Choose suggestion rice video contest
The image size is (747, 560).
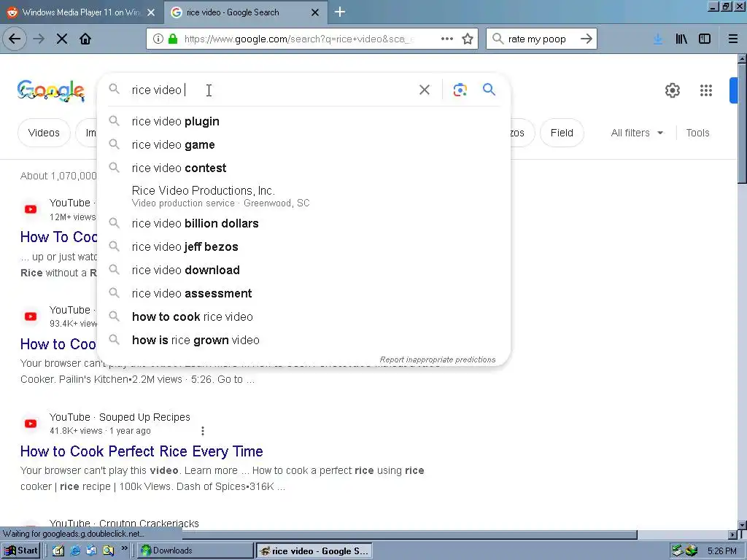(x=303, y=168)
